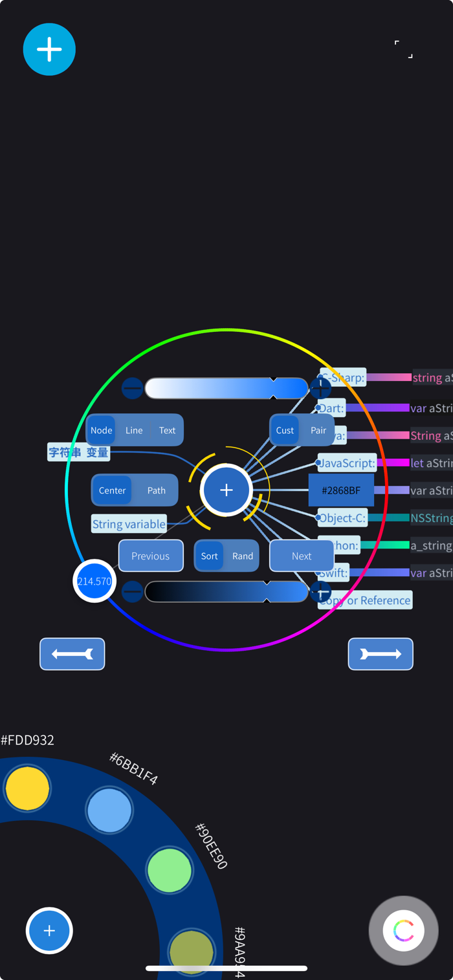
Task: Click the 'var aStri' text in the Dart row
Action: [432, 408]
